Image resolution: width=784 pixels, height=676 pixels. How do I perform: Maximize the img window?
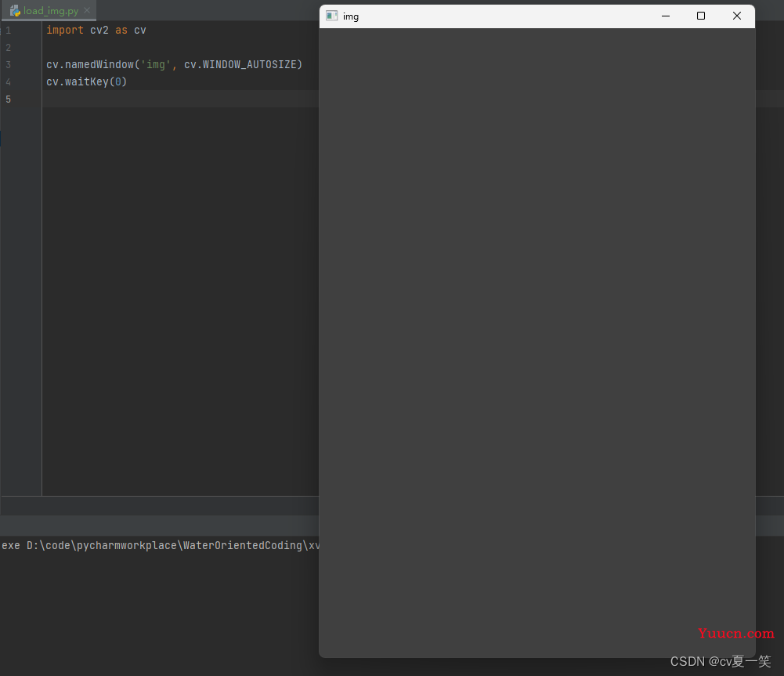(701, 16)
